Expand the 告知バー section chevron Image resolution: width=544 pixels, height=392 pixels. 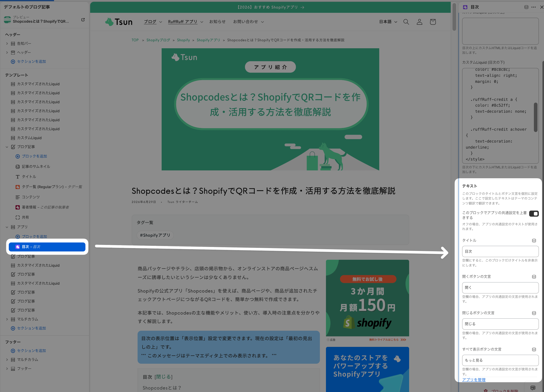tap(7, 44)
